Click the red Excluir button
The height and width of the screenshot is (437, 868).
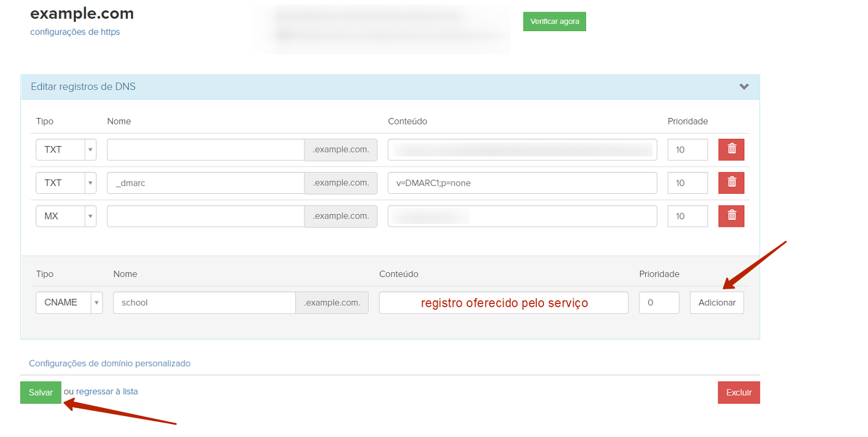pos(739,393)
